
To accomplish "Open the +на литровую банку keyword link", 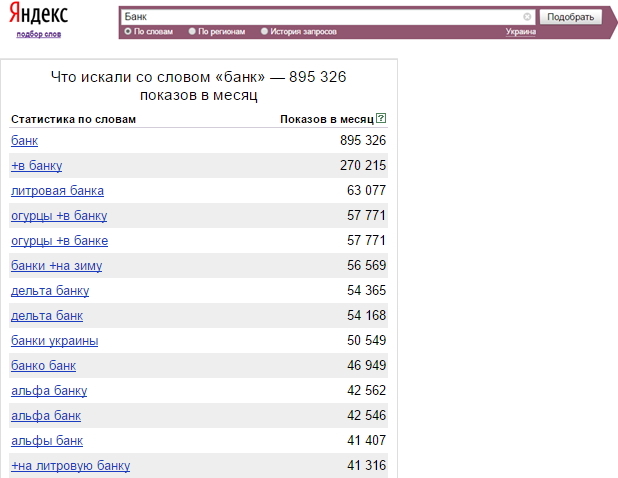I will 71,466.
